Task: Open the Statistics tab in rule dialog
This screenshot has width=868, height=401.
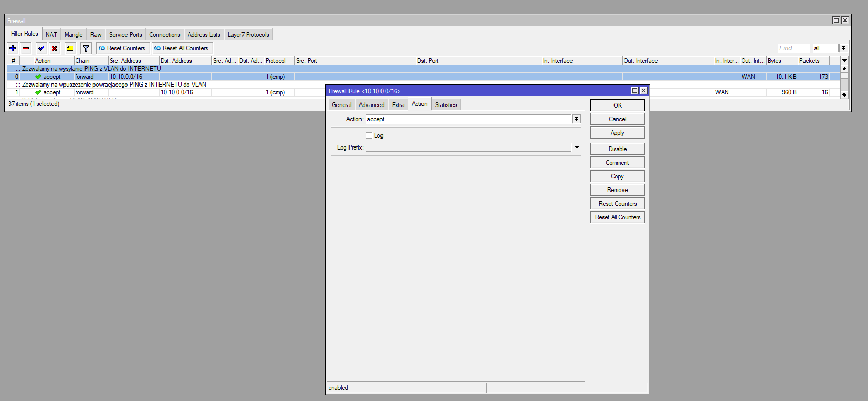Action: coord(446,105)
